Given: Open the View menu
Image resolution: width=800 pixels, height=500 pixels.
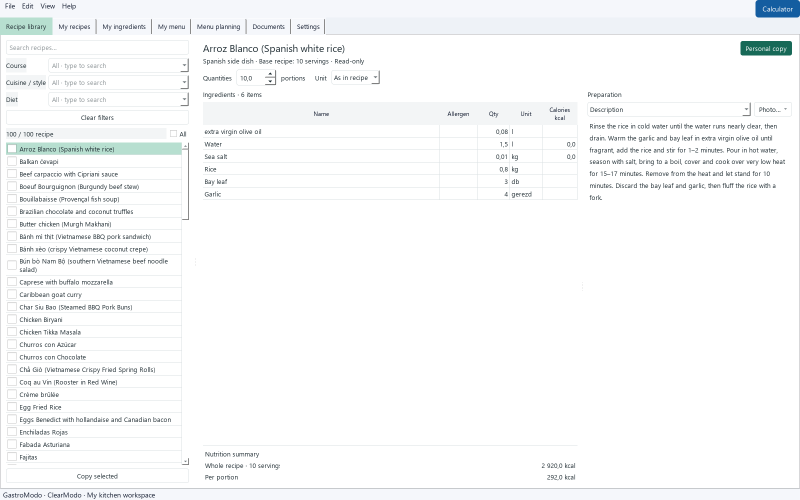Looking at the screenshot, I should (47, 6).
